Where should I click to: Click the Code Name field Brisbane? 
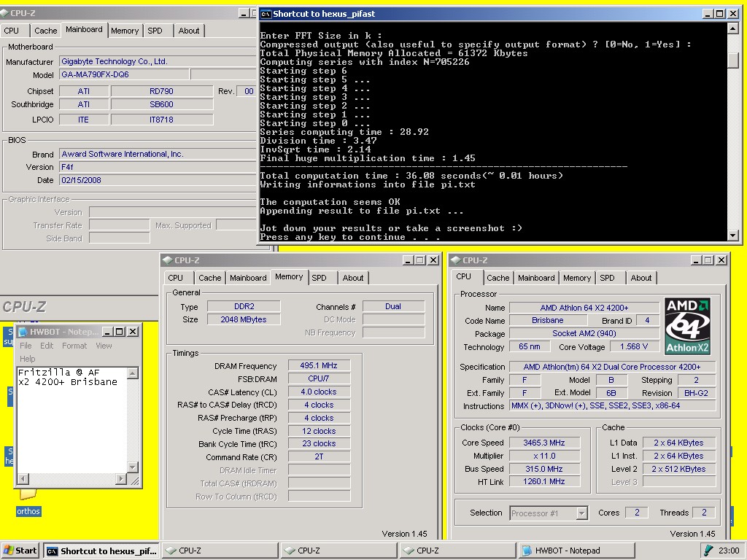click(x=548, y=321)
